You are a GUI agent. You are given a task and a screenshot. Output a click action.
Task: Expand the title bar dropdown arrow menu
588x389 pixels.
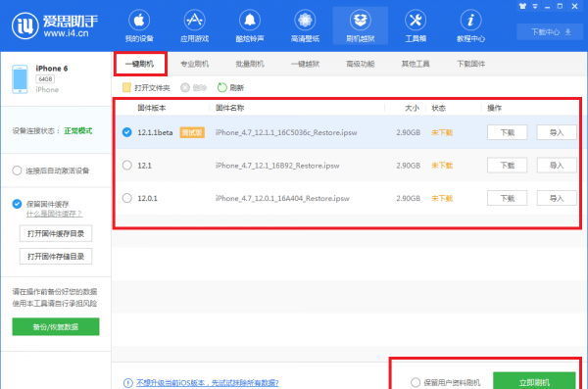coord(535,7)
